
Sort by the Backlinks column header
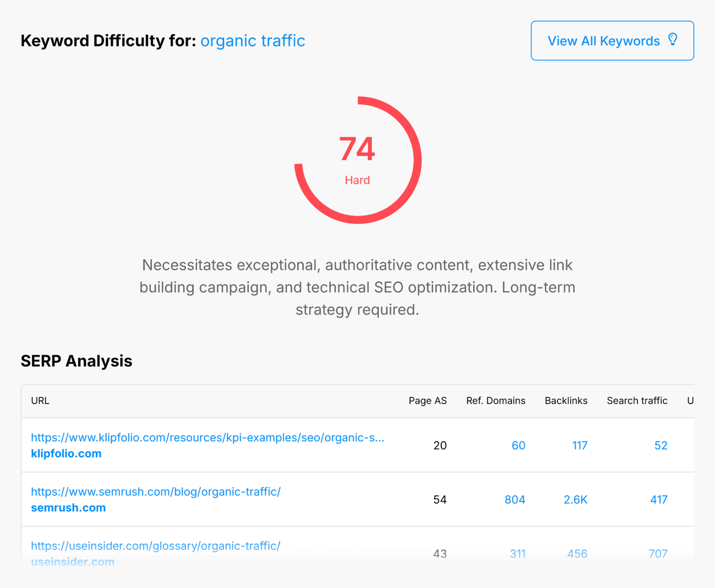[x=566, y=401]
